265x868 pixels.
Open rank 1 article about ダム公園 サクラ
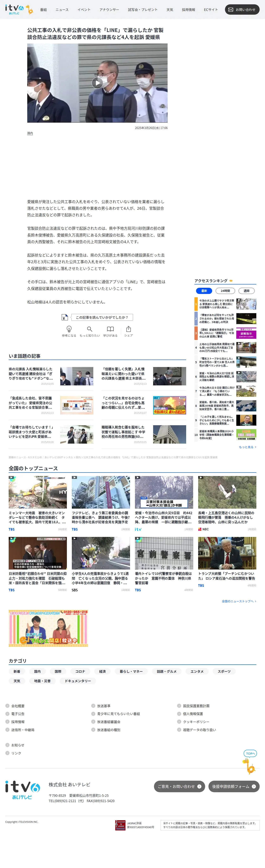click(x=225, y=304)
